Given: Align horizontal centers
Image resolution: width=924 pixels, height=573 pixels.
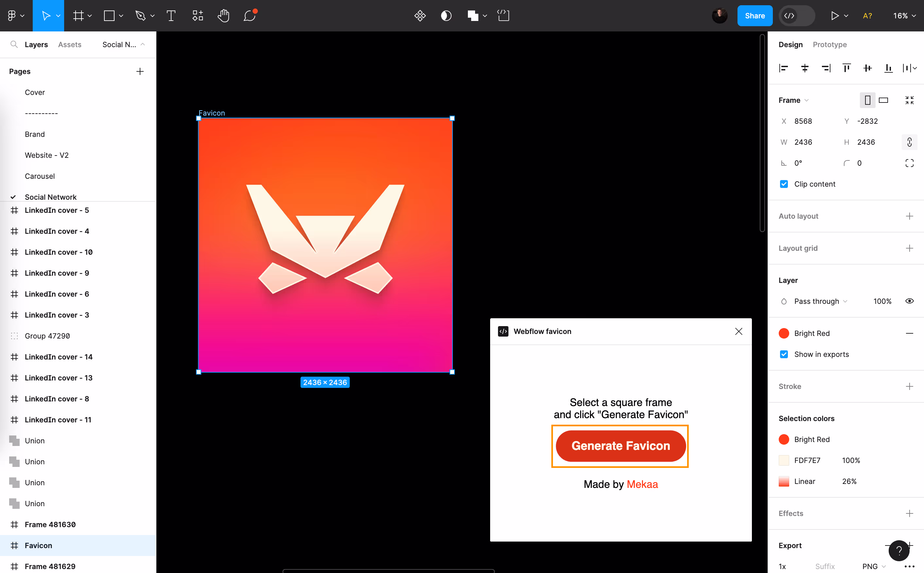Looking at the screenshot, I should pyautogui.click(x=805, y=68).
